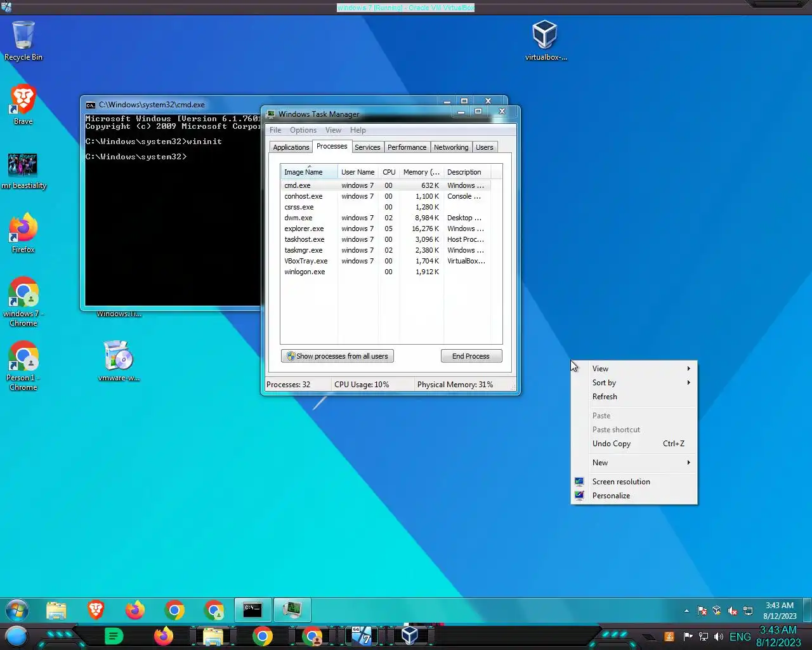
Task: Launch Brave from the guest Windows 7 taskbar
Action: 96,611
